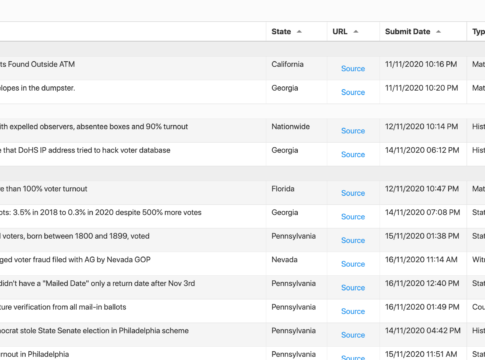Select title "3.5% in 2018 to 0.3% in 2020"
Image resolution: width=485 pixels, height=360 pixels.
coord(101,213)
